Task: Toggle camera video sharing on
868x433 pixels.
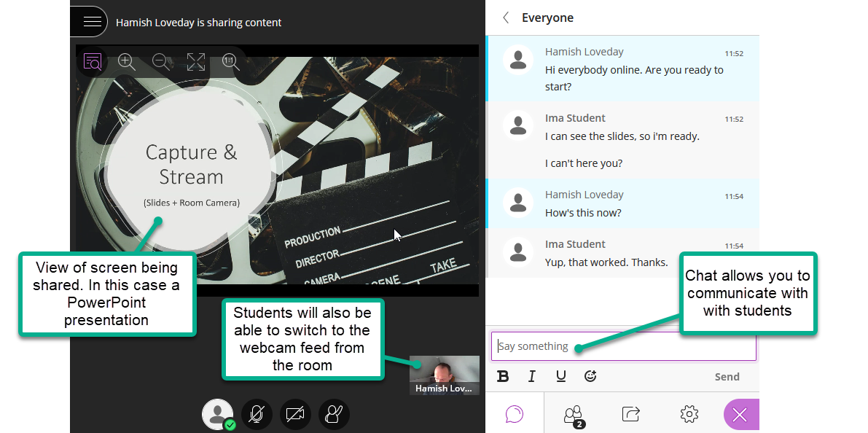Action: pos(295,414)
